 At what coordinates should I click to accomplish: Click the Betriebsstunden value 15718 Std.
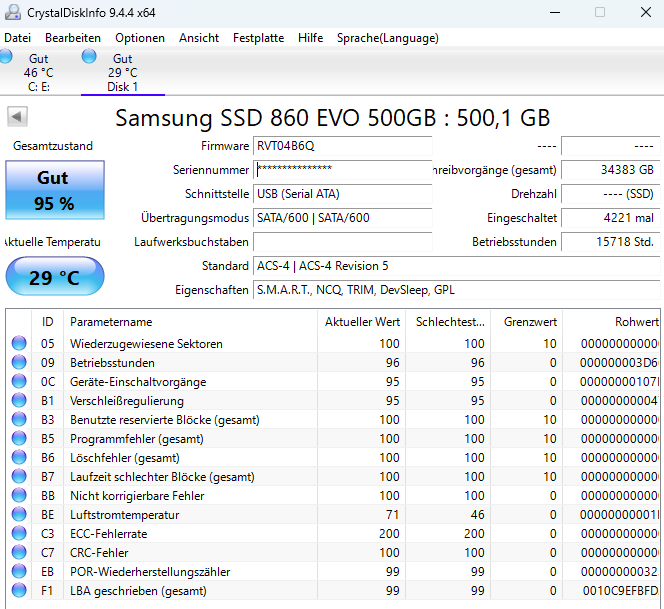610,242
